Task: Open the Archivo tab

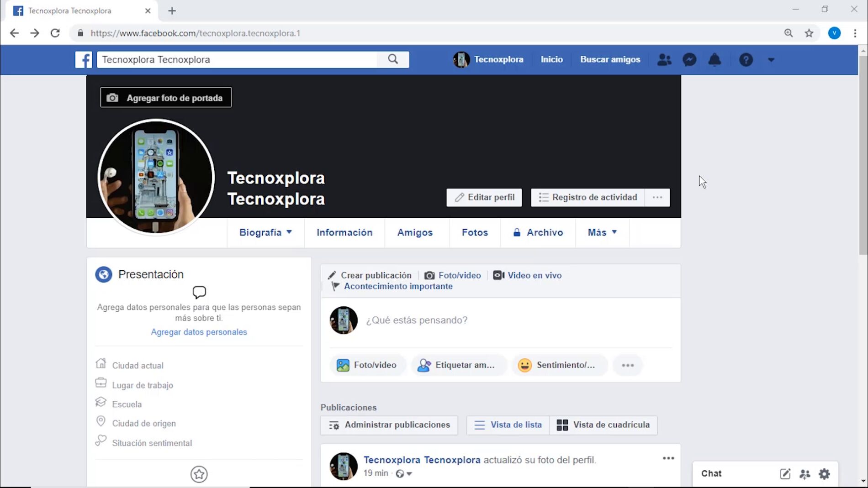Action: [538, 232]
